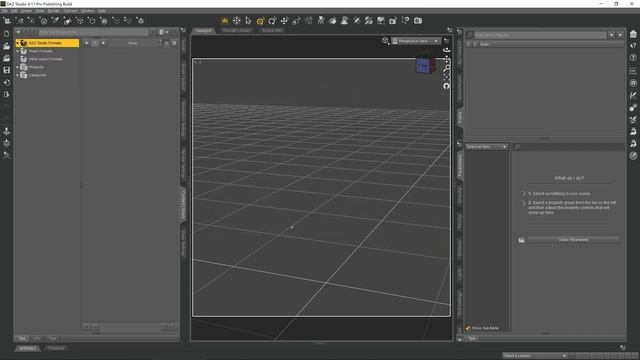Click the Video: Parameters button
The width and height of the screenshot is (640, 360).
(x=573, y=240)
